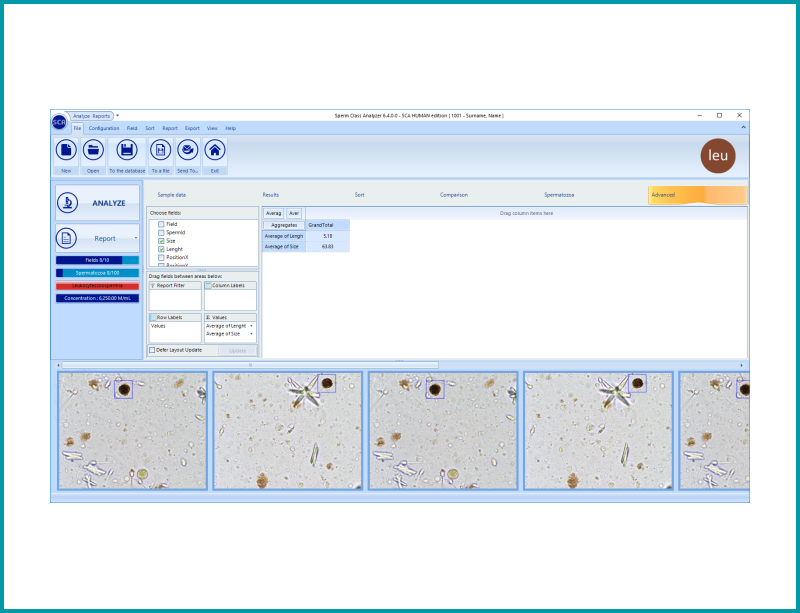Click the New file icon
This screenshot has width=800, height=613.
[66, 150]
